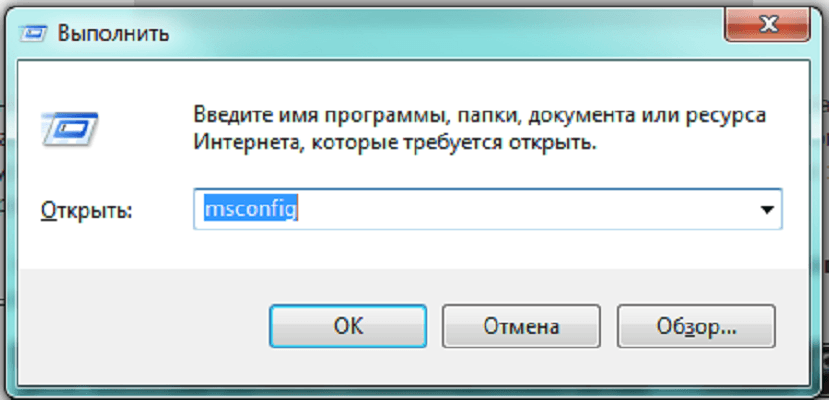Click the large Run program icon beside description
The image size is (829, 400).
click(x=69, y=128)
